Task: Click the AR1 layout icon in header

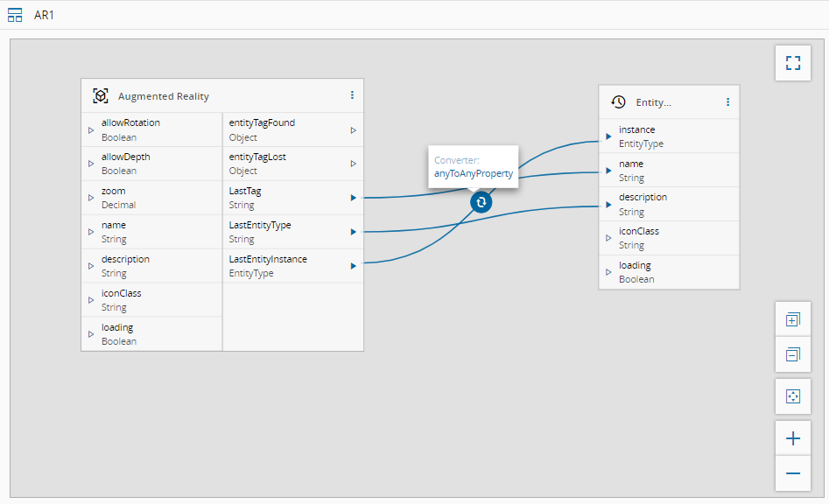Action: (x=15, y=15)
